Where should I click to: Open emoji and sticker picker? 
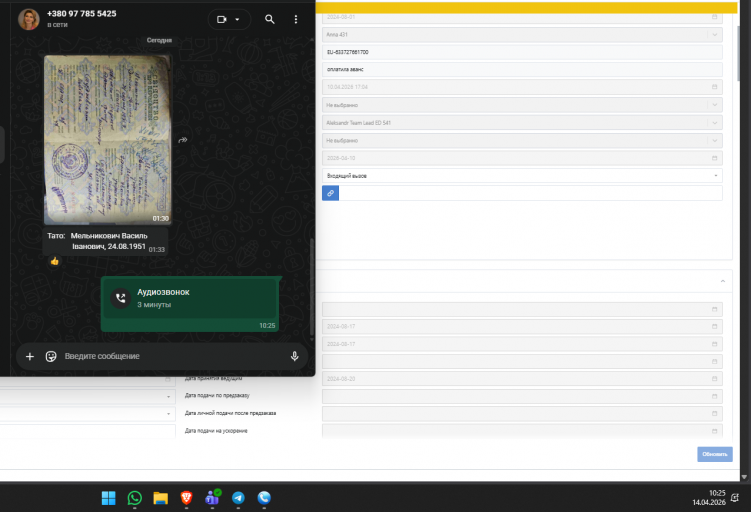coord(51,356)
